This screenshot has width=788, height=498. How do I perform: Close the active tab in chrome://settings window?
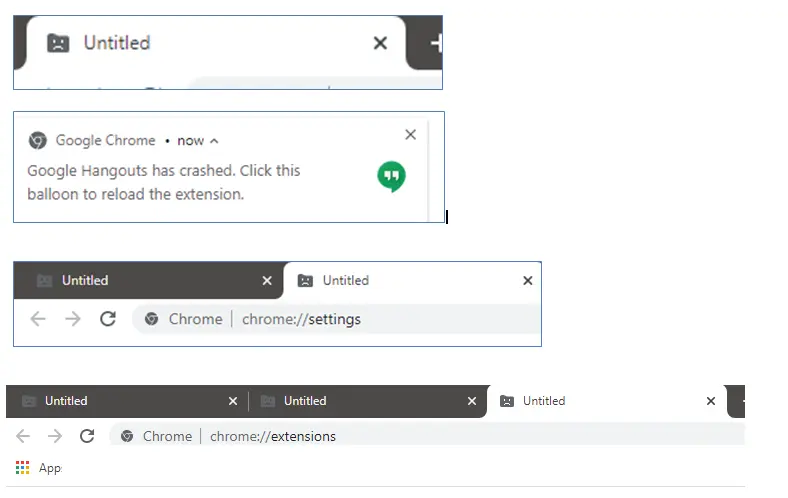tap(528, 281)
